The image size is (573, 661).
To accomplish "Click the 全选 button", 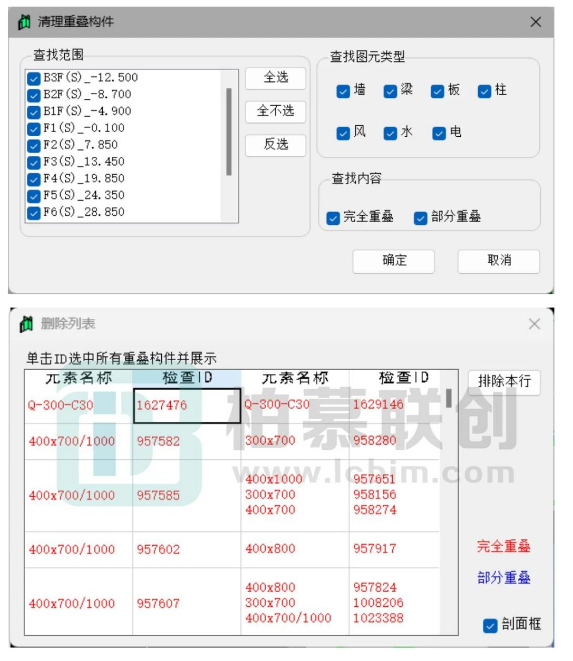I will 275,78.
